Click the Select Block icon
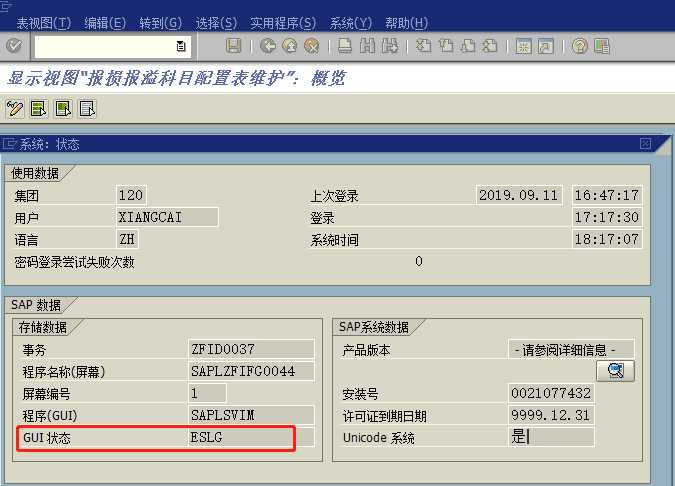This screenshot has height=486, width=675. [x=63, y=108]
